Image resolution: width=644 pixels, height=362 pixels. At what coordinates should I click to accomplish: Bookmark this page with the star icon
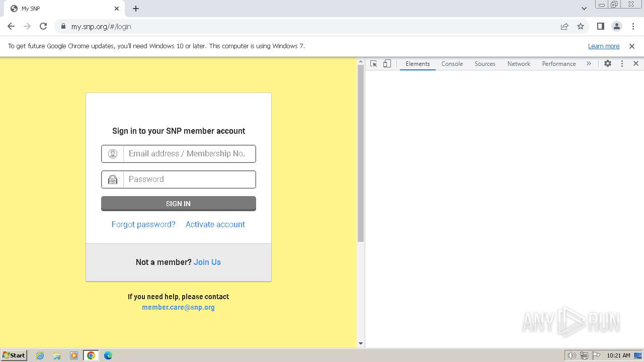point(581,27)
